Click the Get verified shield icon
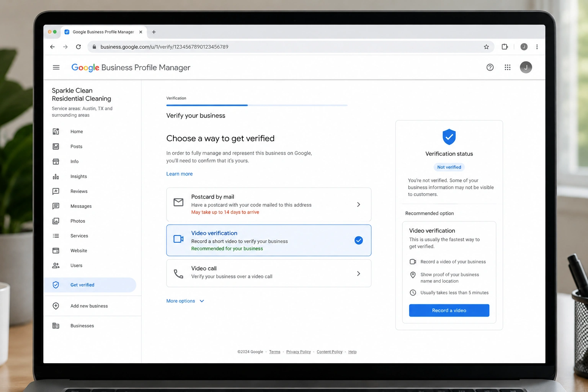Screen dimensions: 588x392 56,285
